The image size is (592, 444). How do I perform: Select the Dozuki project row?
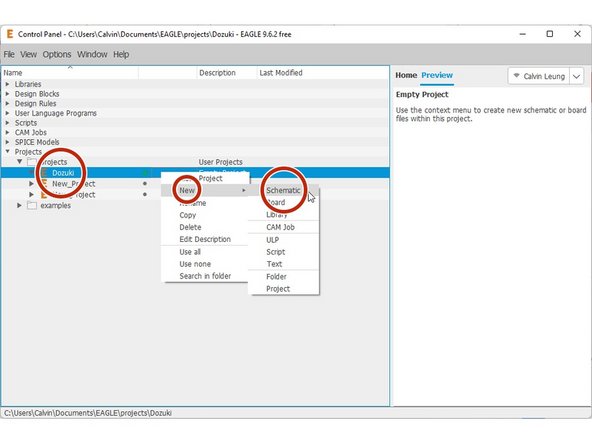195,173
